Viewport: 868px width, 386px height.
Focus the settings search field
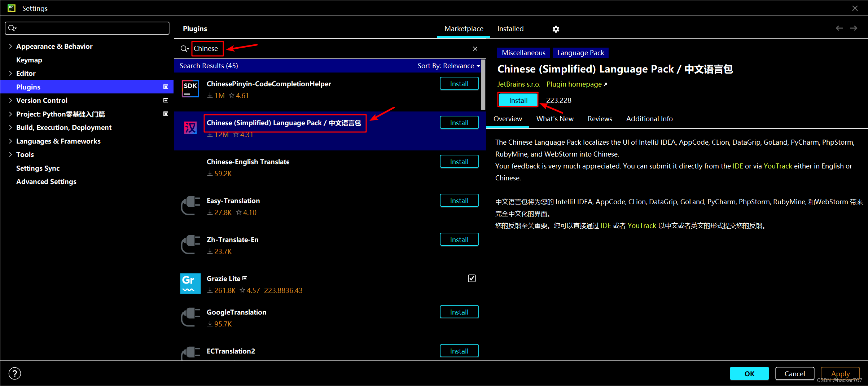coord(87,28)
